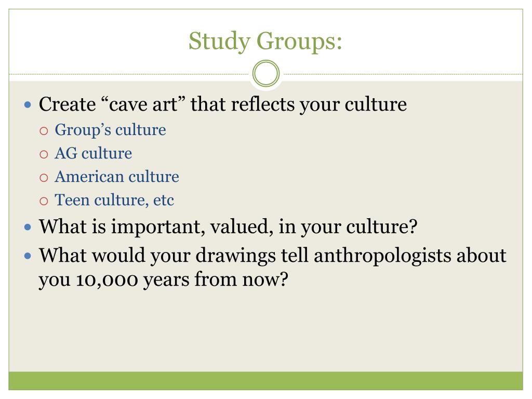Viewport: 532px width, 399px height.
Task: Select the 'Teen culture, etc' text
Action: (114, 200)
